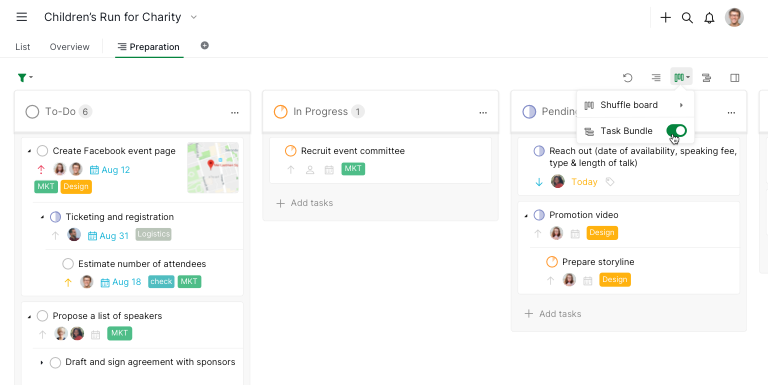This screenshot has height=385, width=768.
Task: Click the Aug 18 due date
Action: 120,282
